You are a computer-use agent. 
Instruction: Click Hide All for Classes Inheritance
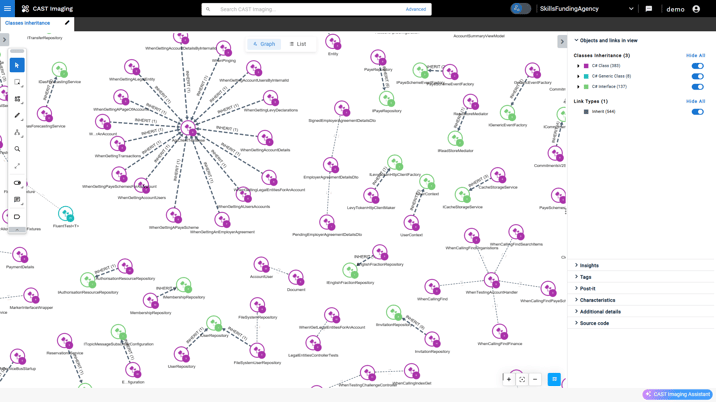tap(695, 56)
